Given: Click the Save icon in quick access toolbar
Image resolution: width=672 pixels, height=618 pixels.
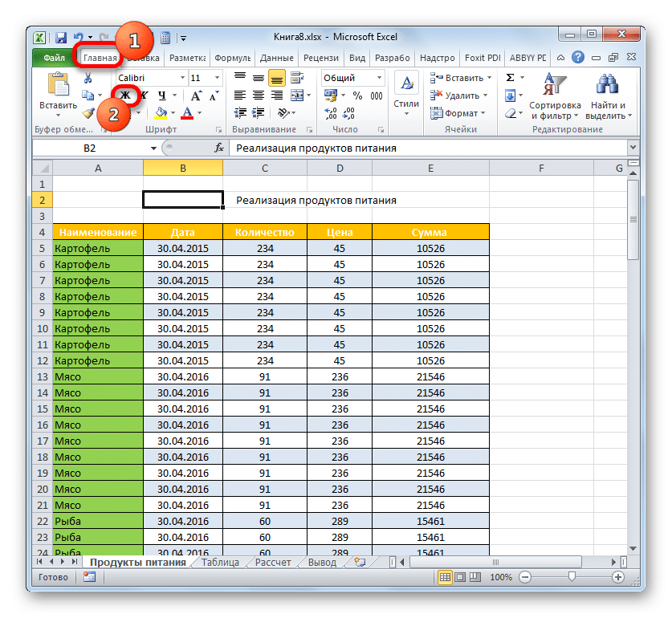Looking at the screenshot, I should point(60,38).
